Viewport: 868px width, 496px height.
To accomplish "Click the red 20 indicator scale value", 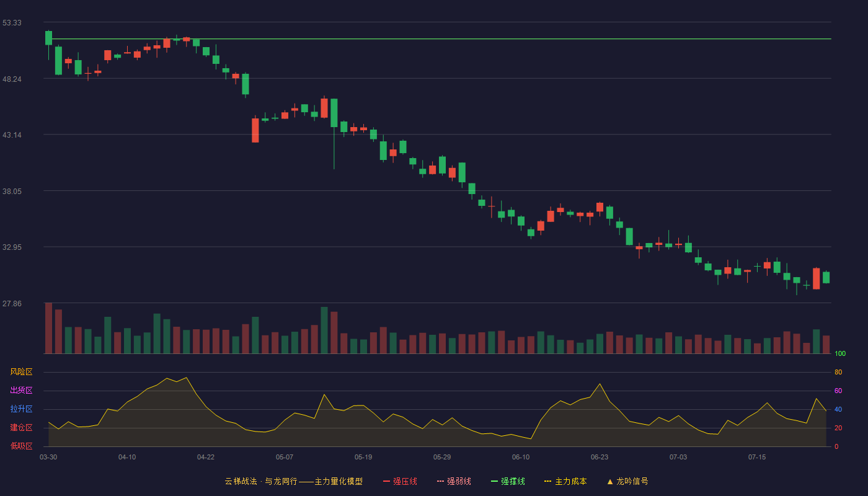I will [838, 428].
